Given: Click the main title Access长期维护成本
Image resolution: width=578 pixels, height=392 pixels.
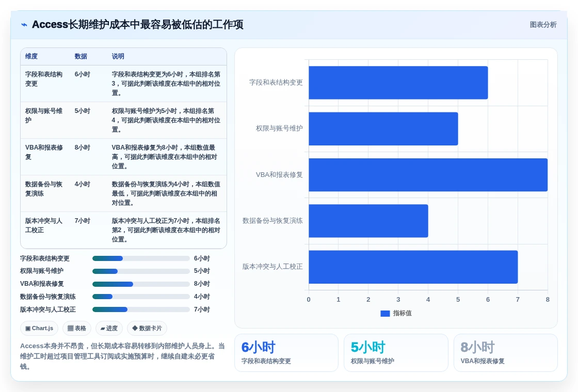Looking at the screenshot, I should point(137,25).
